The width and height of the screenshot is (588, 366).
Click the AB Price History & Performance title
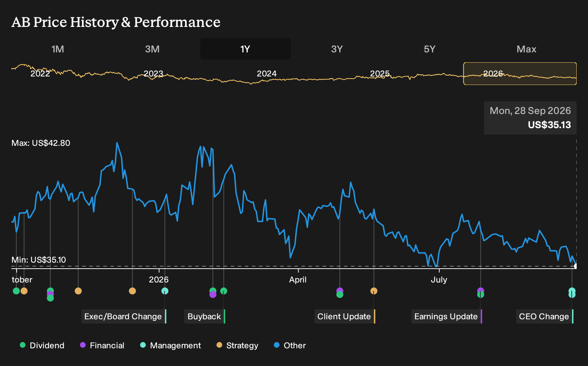point(116,22)
